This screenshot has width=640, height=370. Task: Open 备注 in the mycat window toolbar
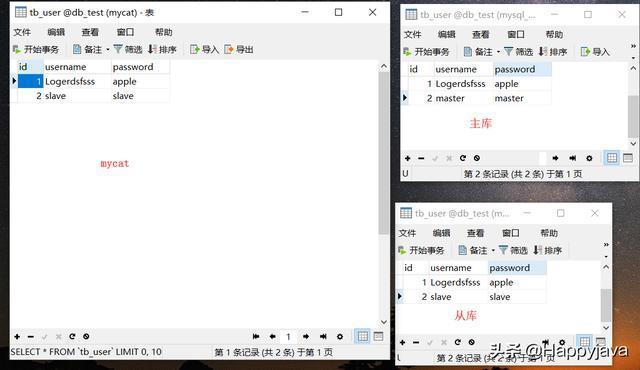pyautogui.click(x=87, y=49)
